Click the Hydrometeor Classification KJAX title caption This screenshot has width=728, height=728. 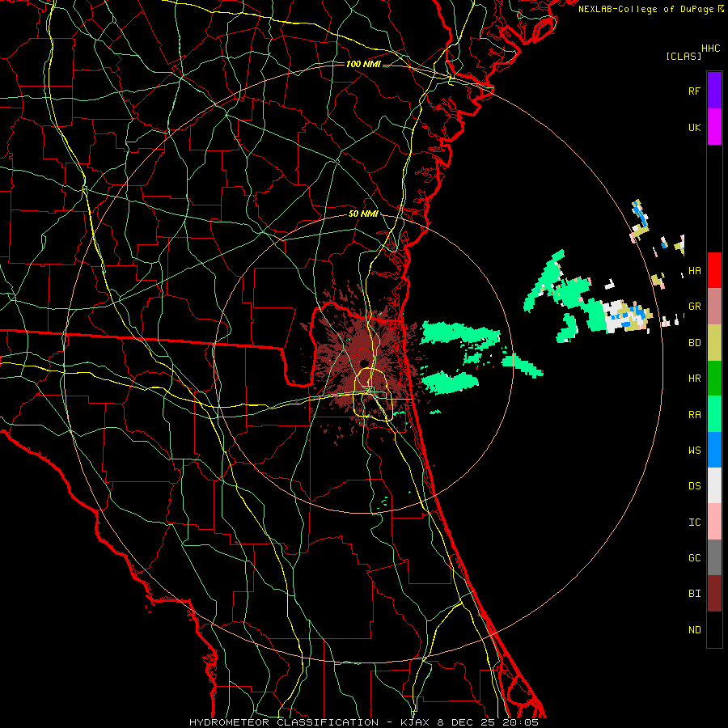pyautogui.click(x=363, y=722)
